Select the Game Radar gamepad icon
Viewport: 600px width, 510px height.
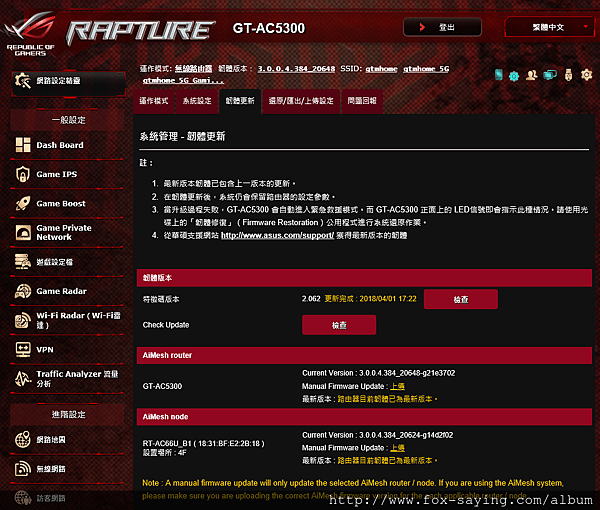(23, 291)
